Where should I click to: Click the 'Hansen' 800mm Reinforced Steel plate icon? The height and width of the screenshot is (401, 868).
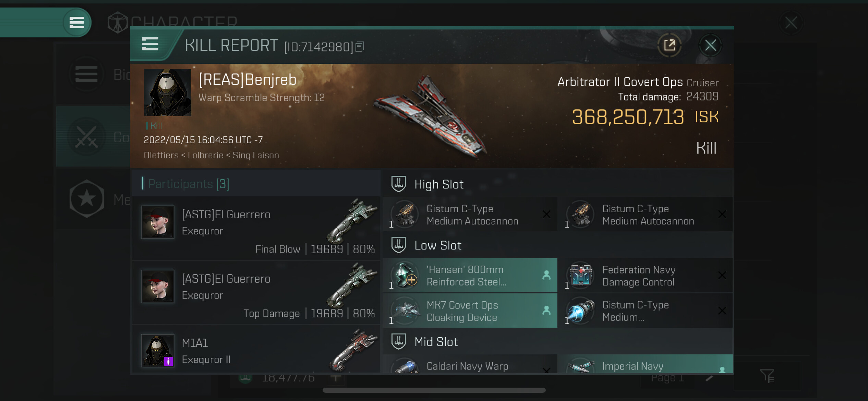(405, 275)
